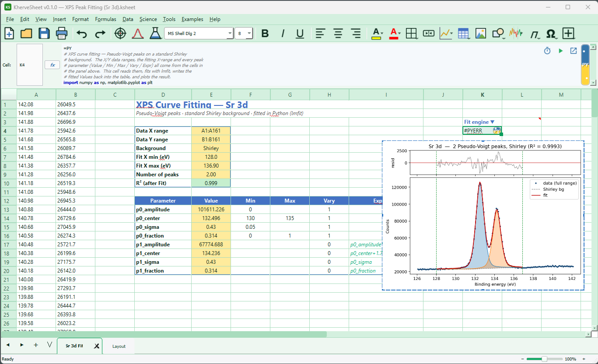Viewport: 598px width, 364px height.
Task: Open the shapes tool
Action: pos(498,34)
